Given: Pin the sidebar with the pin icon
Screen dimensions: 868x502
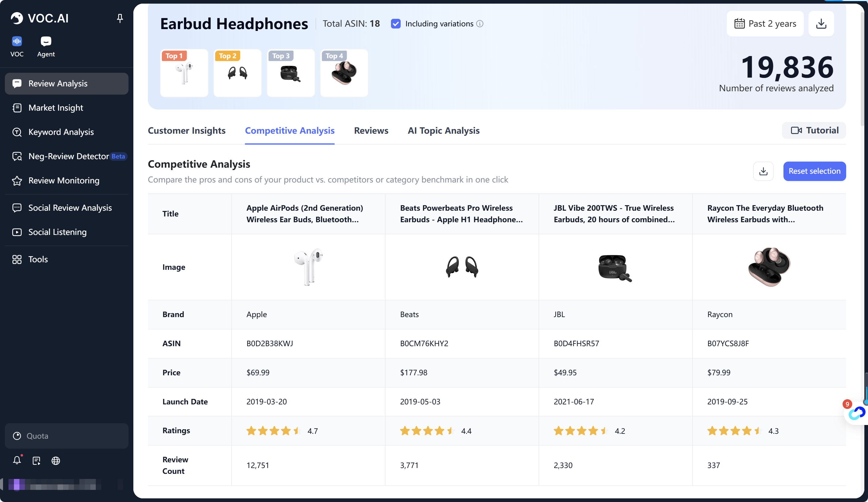Looking at the screenshot, I should click(119, 18).
